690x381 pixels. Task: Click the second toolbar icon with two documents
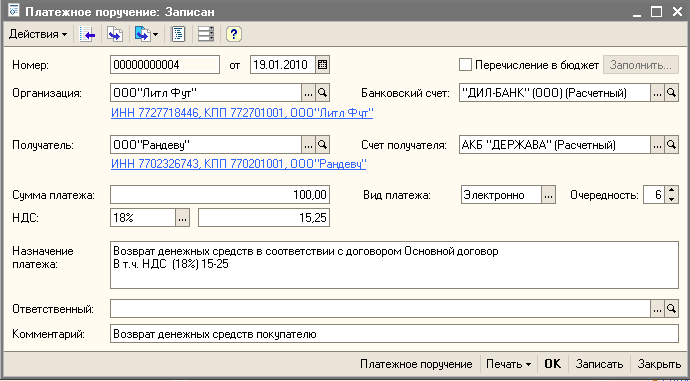tap(115, 34)
